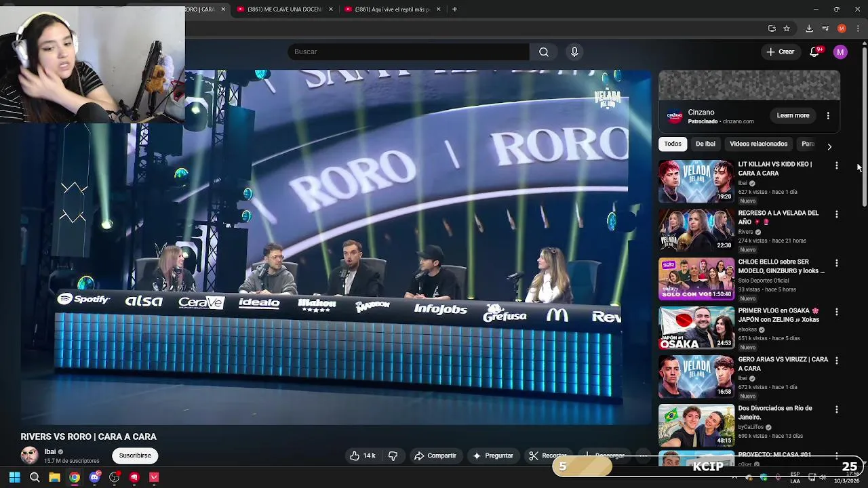
Task: Open the YouTube notifications bell
Action: coord(815,52)
